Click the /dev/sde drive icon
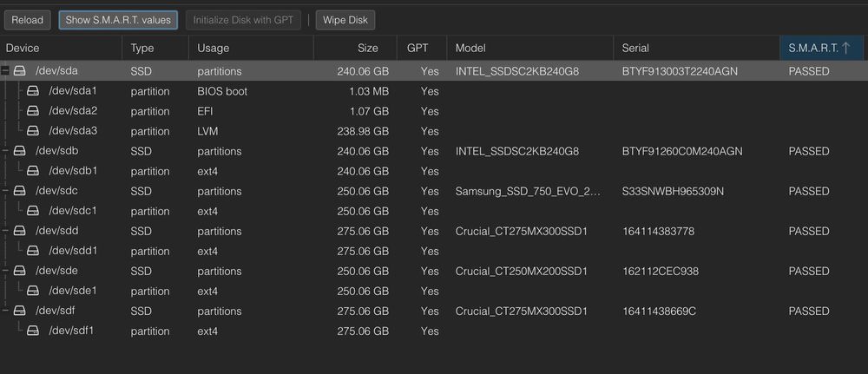 (20, 271)
